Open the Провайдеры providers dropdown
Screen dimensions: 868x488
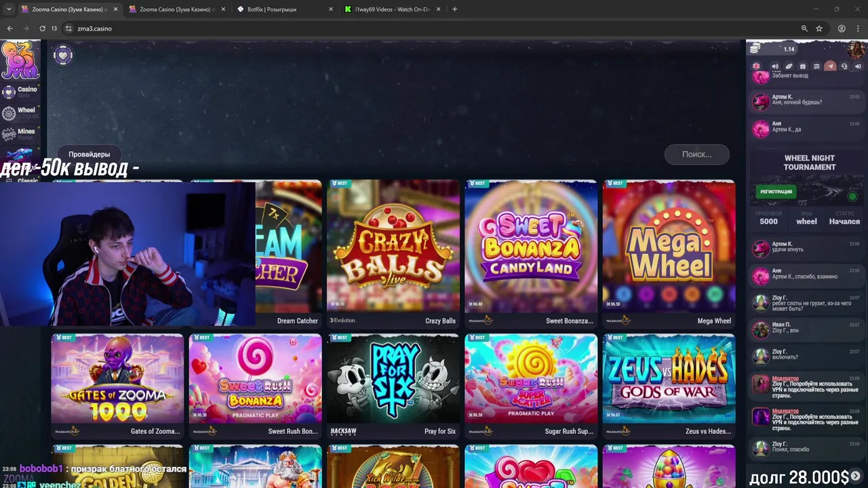[89, 155]
